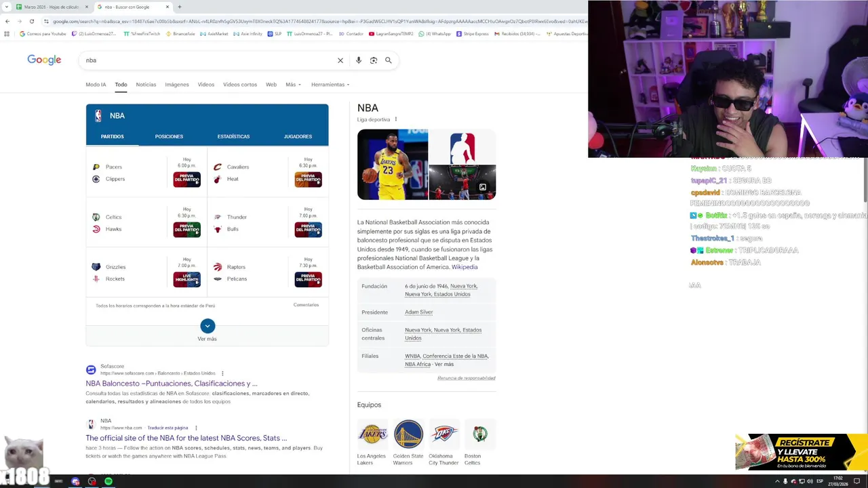Expand filiales with 'Ver más'

click(x=444, y=365)
